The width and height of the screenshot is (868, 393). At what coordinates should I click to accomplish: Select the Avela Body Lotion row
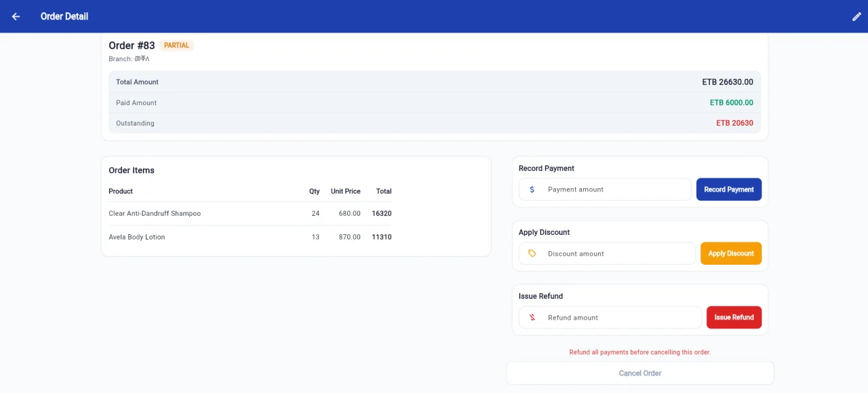250,237
